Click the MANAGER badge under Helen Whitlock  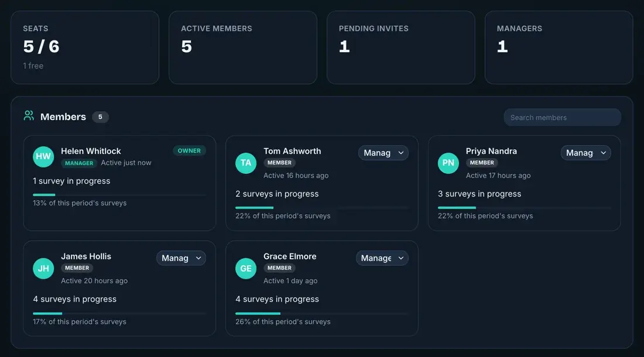(x=79, y=163)
